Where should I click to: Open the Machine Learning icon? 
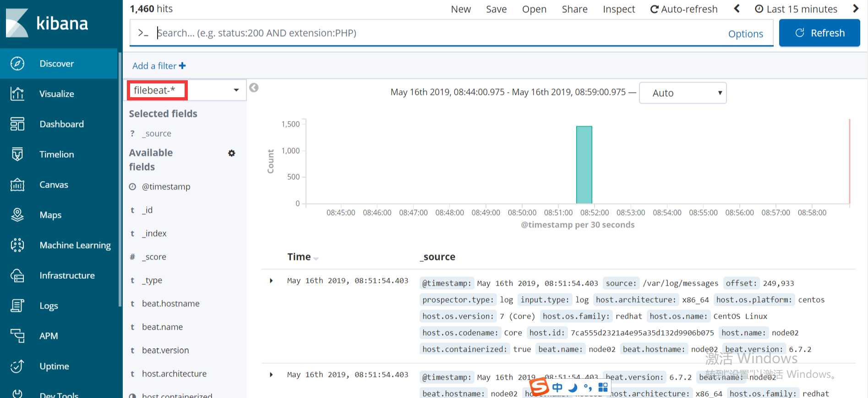point(17,245)
